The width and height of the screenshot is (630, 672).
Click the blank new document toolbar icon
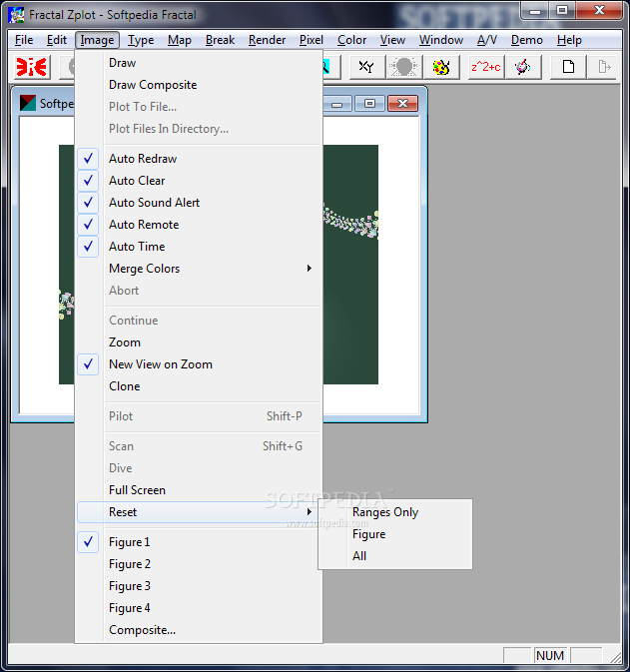click(x=568, y=67)
